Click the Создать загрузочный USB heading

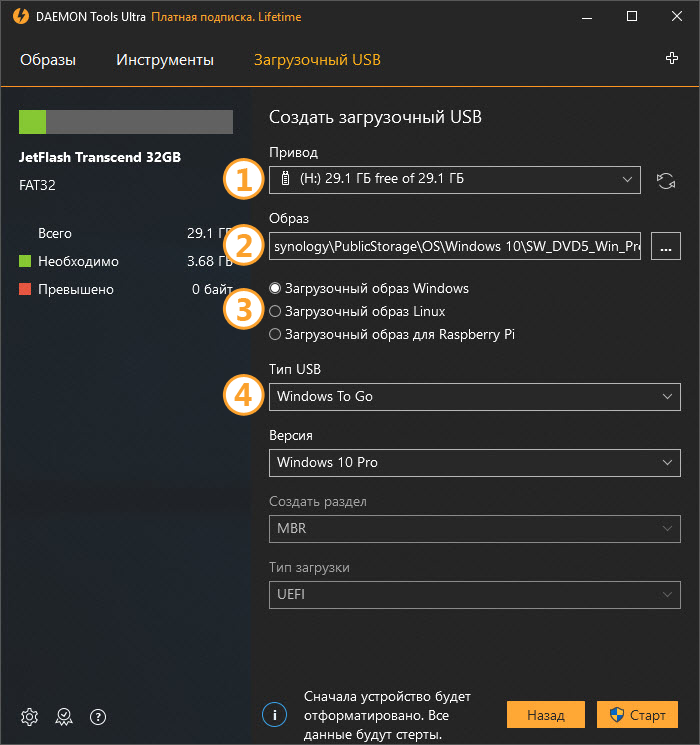[375, 117]
